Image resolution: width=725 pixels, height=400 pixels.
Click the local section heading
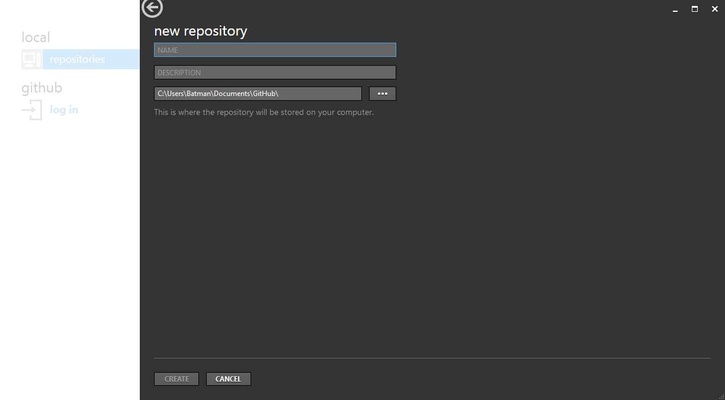[36, 37]
